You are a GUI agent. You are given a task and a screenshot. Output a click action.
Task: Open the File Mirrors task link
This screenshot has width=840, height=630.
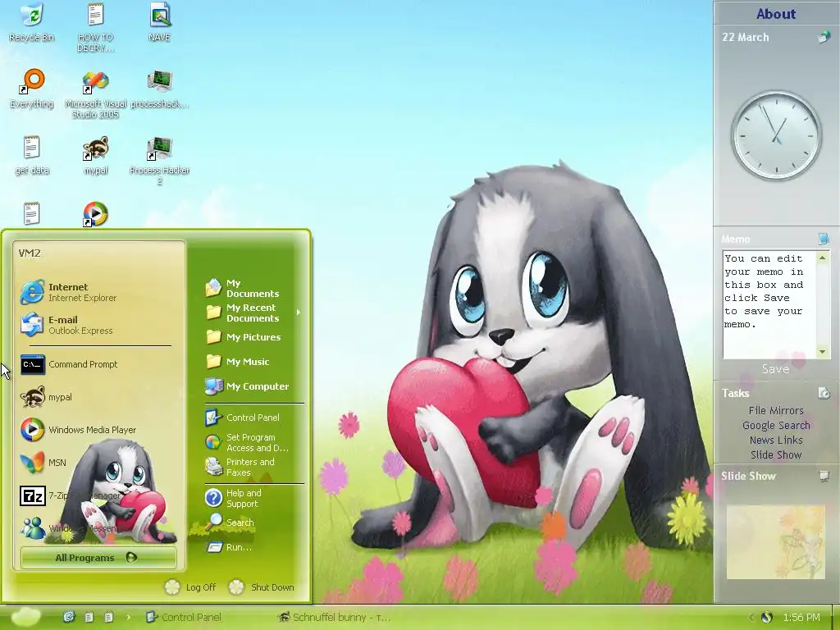(x=776, y=410)
